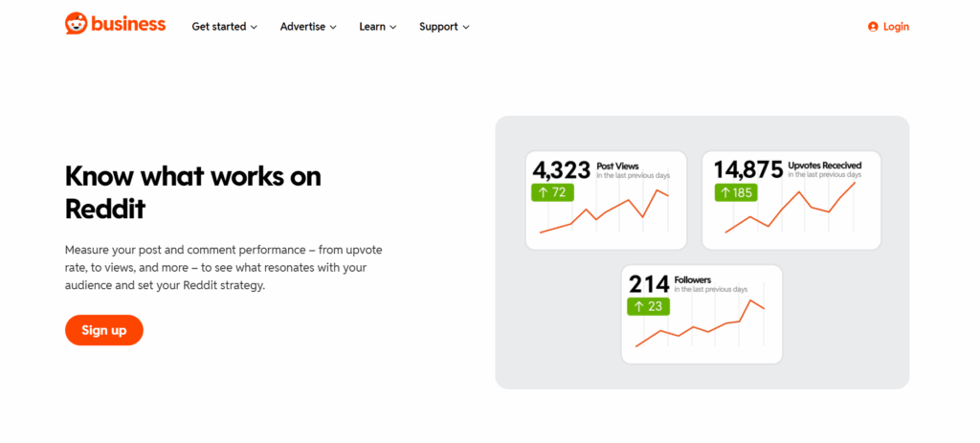Click the orange Sign up button
Image resolution: width=980 pixels, height=443 pixels.
(x=104, y=330)
